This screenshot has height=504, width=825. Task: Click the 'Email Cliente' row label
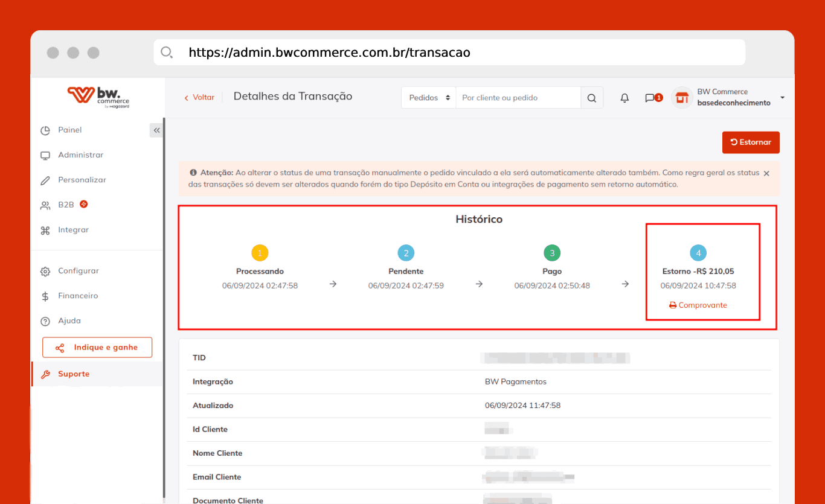[217, 477]
